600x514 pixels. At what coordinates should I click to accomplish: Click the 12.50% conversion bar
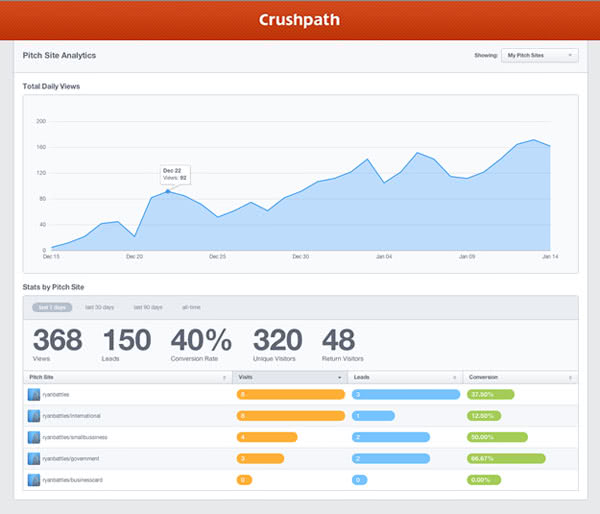pos(484,416)
